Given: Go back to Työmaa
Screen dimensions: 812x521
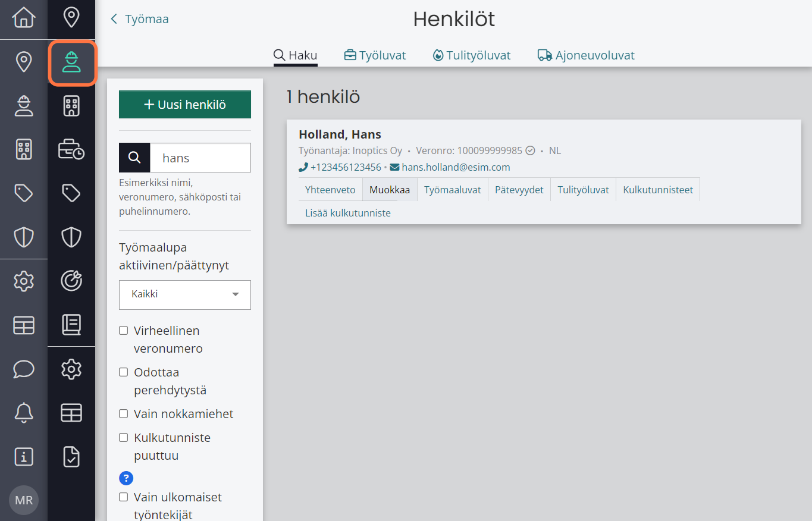Looking at the screenshot, I should pos(140,19).
